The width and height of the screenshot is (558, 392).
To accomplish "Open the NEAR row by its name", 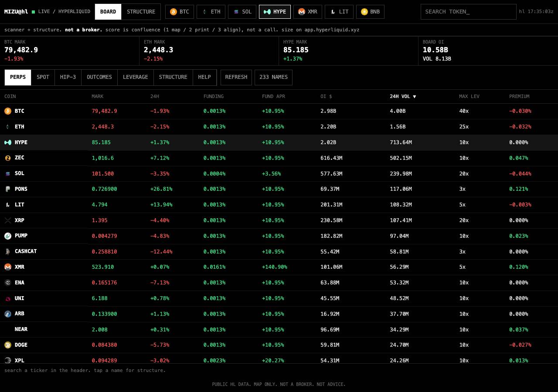I will click(x=21, y=329).
